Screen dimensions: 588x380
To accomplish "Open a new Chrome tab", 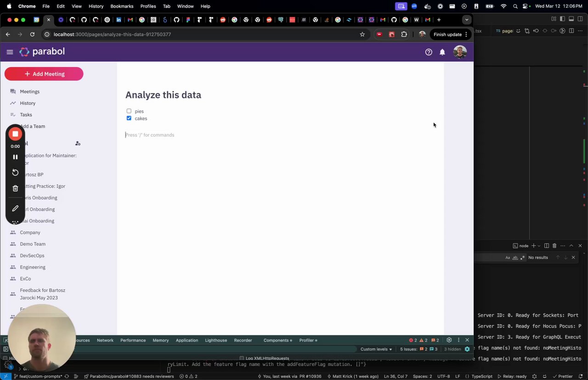I will coord(439,20).
